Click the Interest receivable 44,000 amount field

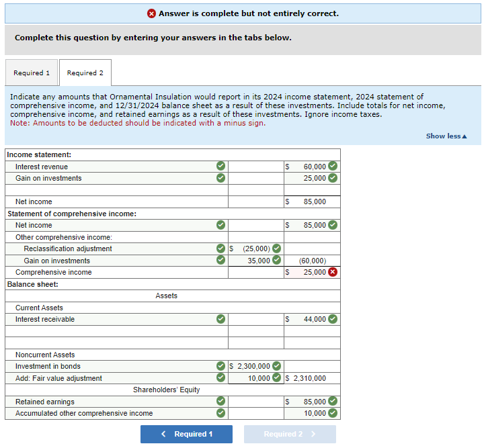pyautogui.click(x=312, y=319)
